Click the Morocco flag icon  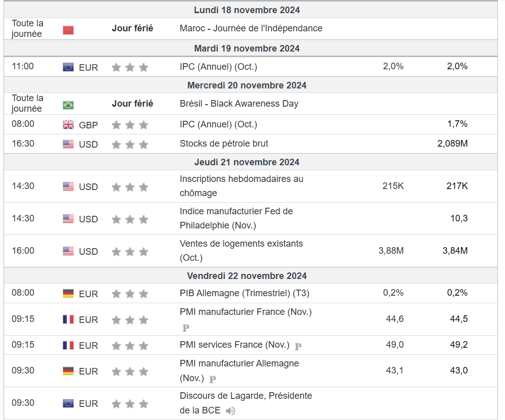68,30
